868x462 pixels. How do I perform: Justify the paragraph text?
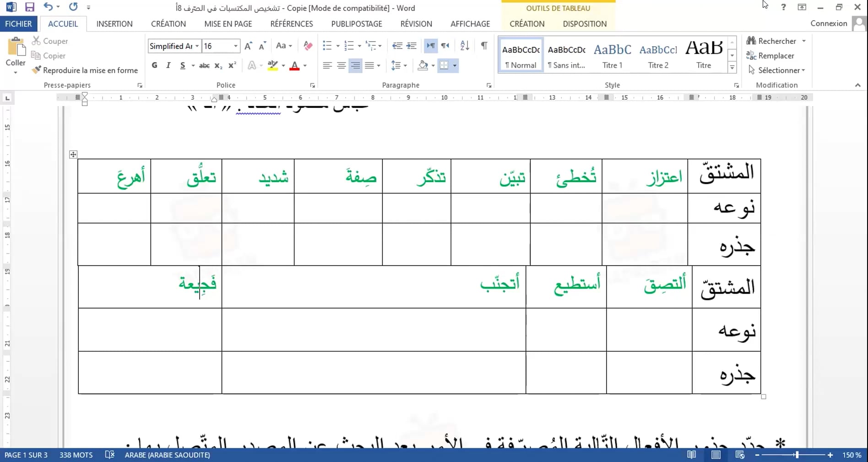tap(369, 65)
